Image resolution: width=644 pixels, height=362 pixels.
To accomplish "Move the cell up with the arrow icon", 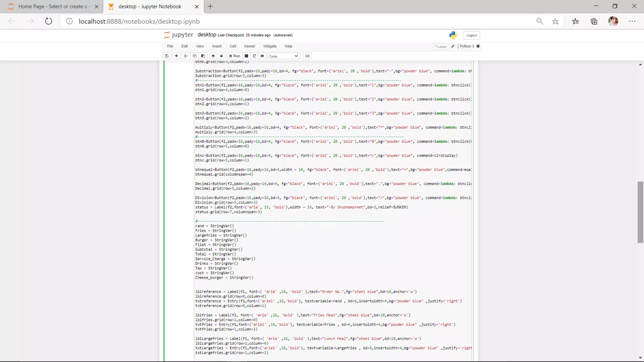I will [213, 56].
